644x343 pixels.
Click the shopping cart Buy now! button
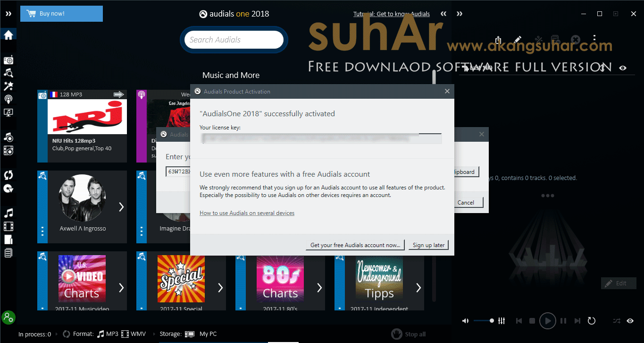(61, 14)
